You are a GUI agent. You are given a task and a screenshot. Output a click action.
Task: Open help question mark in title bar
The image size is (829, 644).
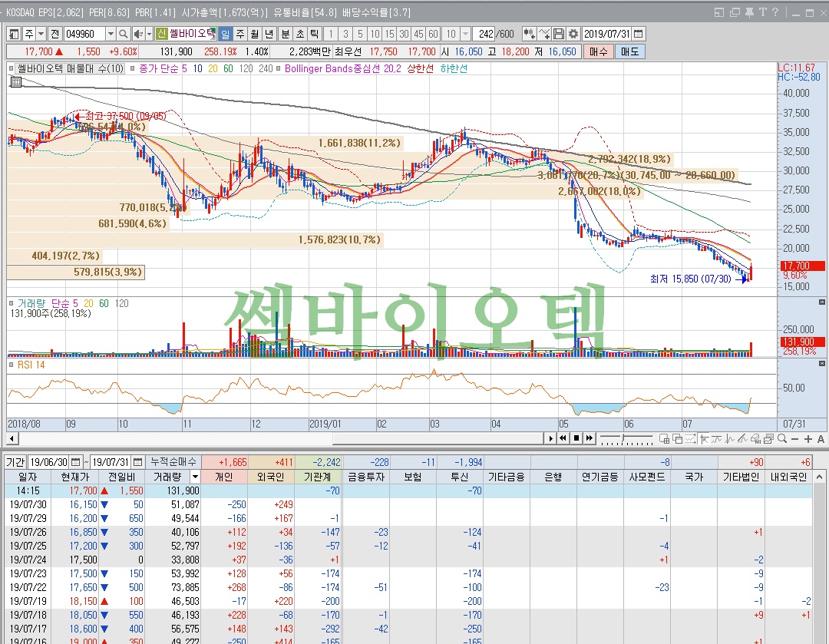click(775, 12)
